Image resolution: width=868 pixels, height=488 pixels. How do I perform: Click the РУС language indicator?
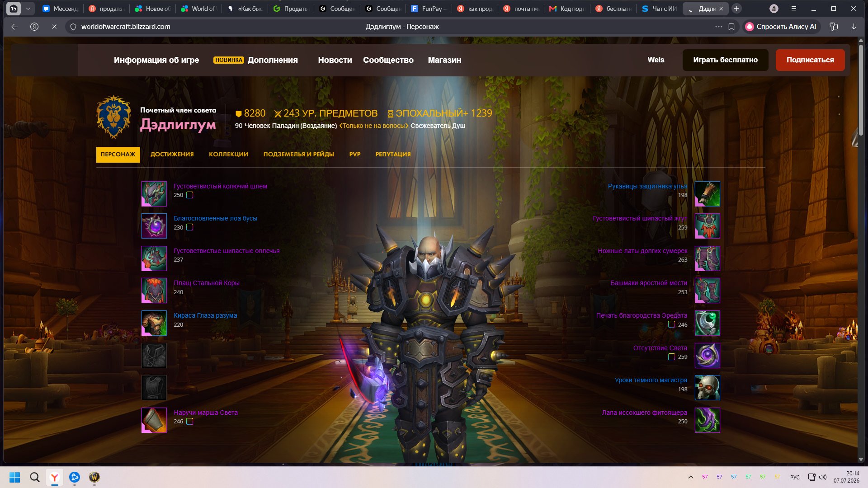tap(795, 477)
